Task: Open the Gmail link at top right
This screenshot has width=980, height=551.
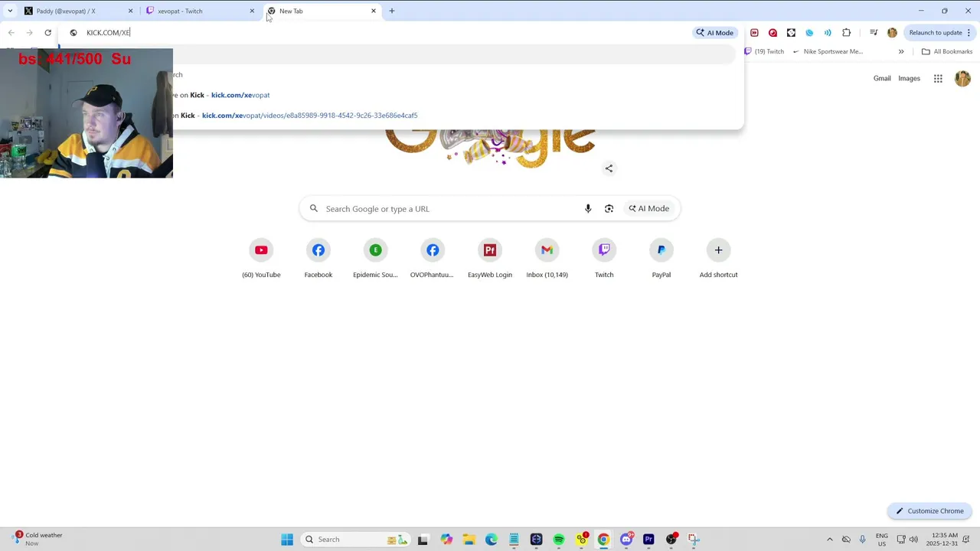Action: (882, 78)
